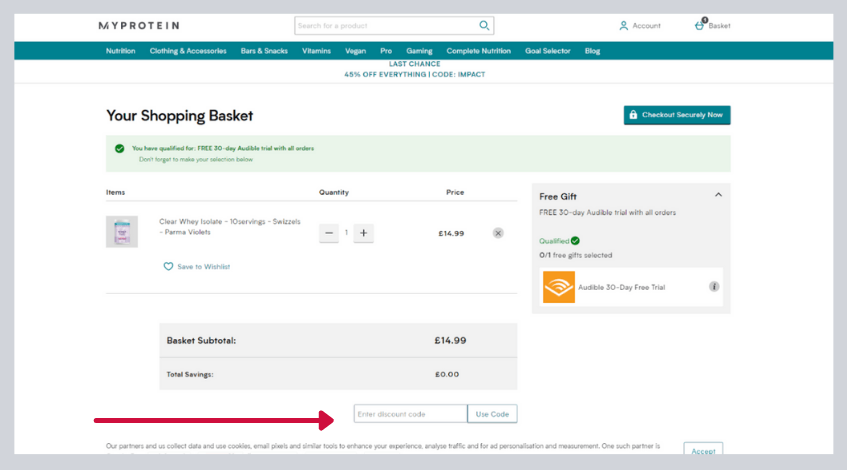Click Checkout Securely Now button

pyautogui.click(x=677, y=115)
